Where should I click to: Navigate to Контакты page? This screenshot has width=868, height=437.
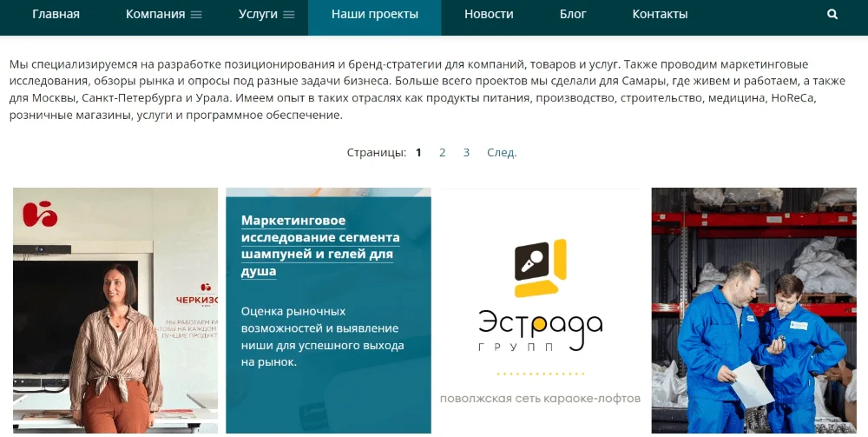[x=660, y=15]
